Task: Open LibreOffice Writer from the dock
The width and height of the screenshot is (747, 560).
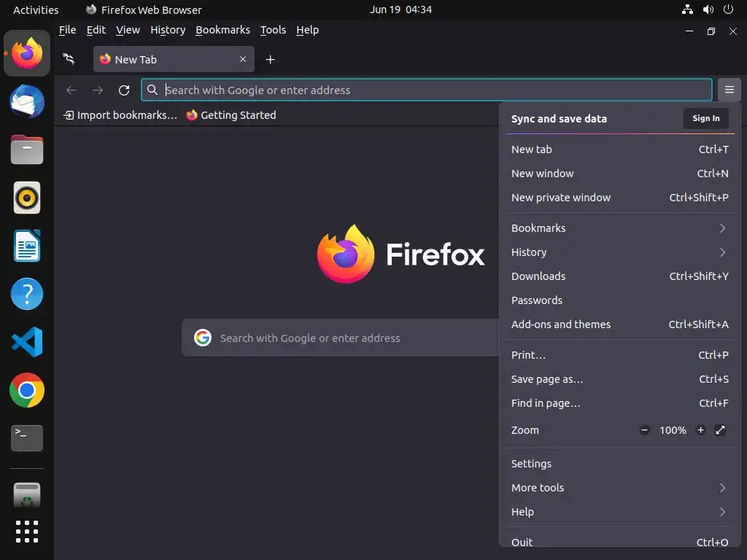Action: click(27, 246)
